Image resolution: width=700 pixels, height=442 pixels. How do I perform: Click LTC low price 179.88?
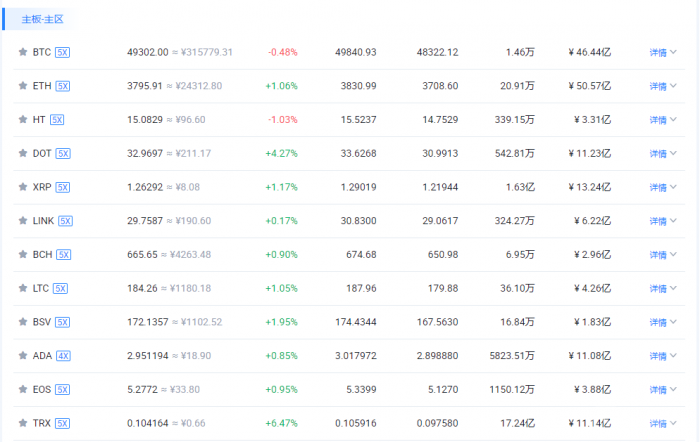click(443, 288)
